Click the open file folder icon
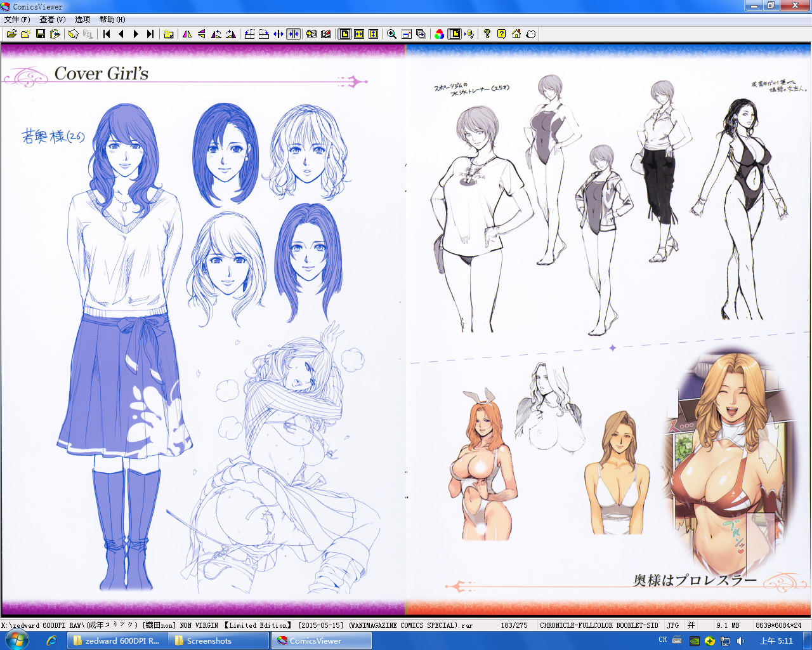The image size is (812, 650). [11, 34]
